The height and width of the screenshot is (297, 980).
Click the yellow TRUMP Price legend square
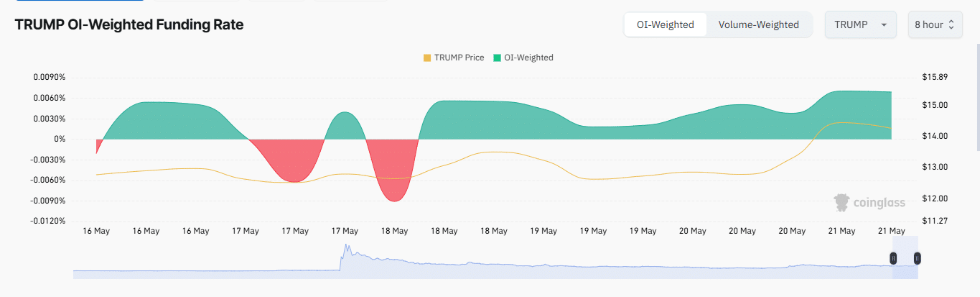(427, 58)
